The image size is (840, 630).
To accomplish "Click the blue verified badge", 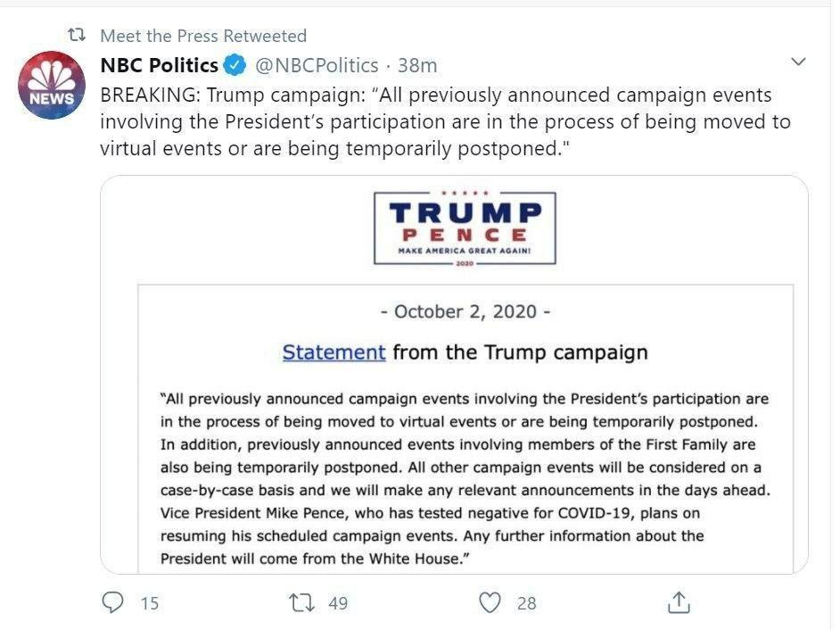I will (235, 65).
